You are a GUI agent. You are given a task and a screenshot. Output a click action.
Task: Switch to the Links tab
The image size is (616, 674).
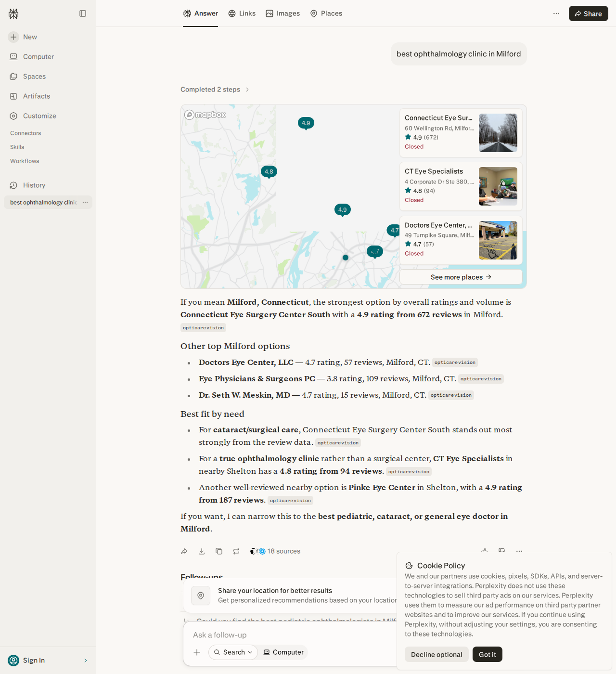pos(242,13)
